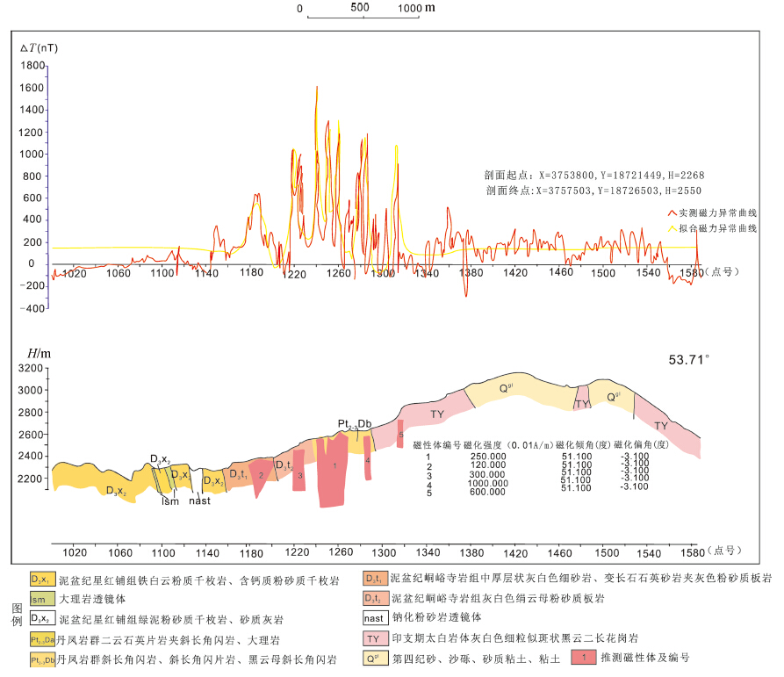Click the yellow line of 拟合磁力异常曲线 legend
This screenshot has width=784, height=677.
(x=672, y=228)
